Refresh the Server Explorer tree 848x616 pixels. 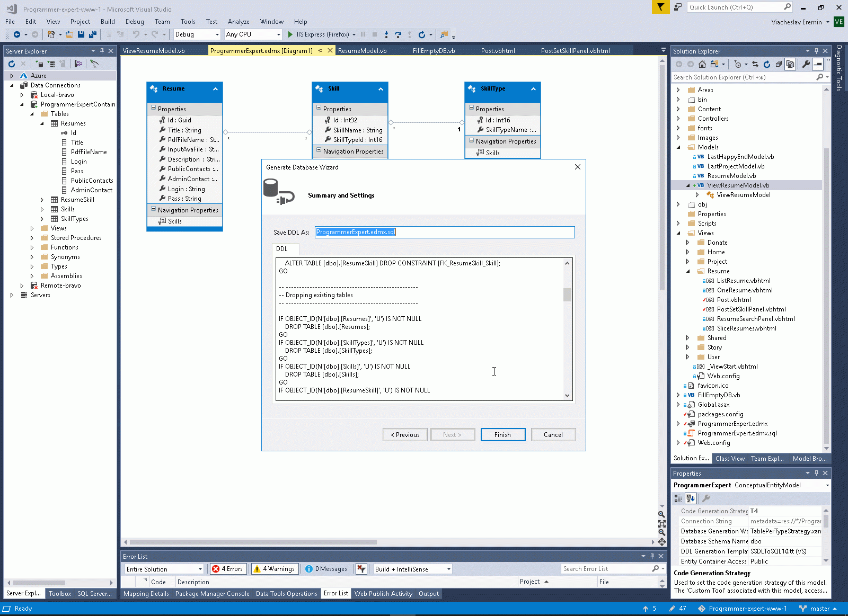(12, 64)
